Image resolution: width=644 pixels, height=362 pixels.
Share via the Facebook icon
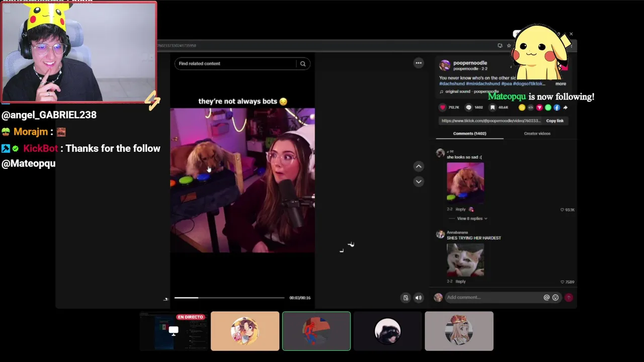(557, 107)
